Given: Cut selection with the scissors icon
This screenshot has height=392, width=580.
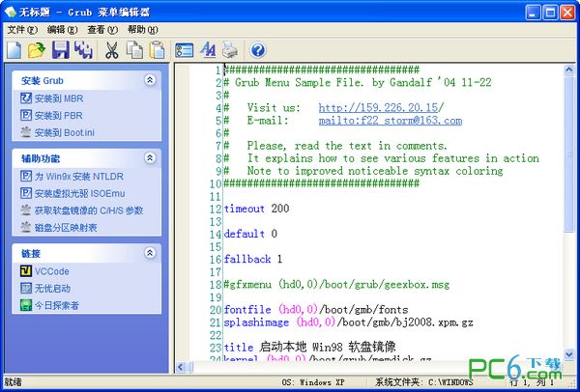Looking at the screenshot, I should click(111, 50).
